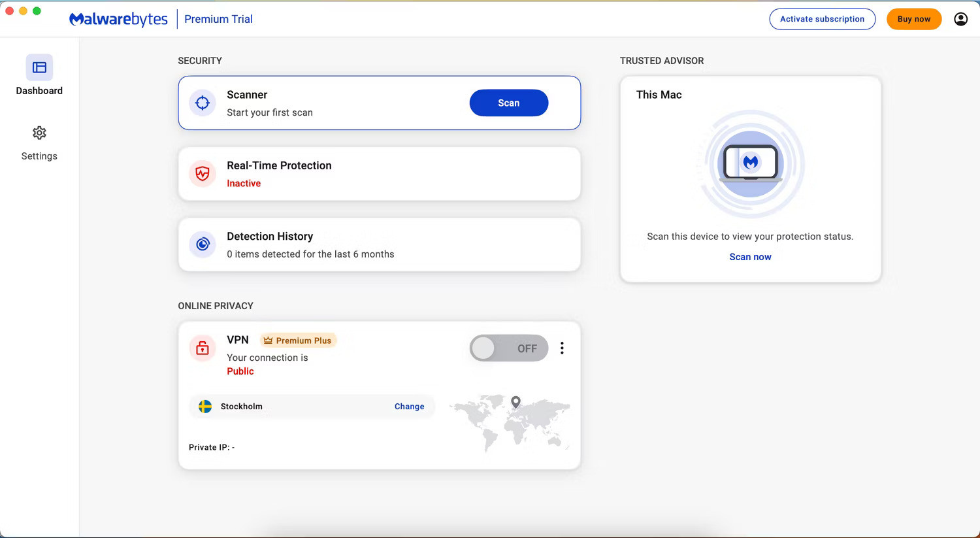Click the location pin on the world map

515,402
